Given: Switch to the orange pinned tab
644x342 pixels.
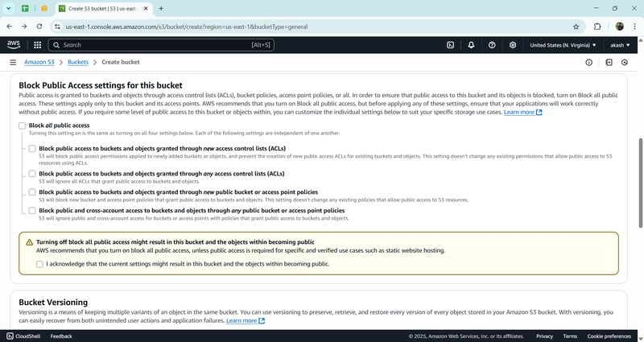Looking at the screenshot, I should click(x=44, y=8).
